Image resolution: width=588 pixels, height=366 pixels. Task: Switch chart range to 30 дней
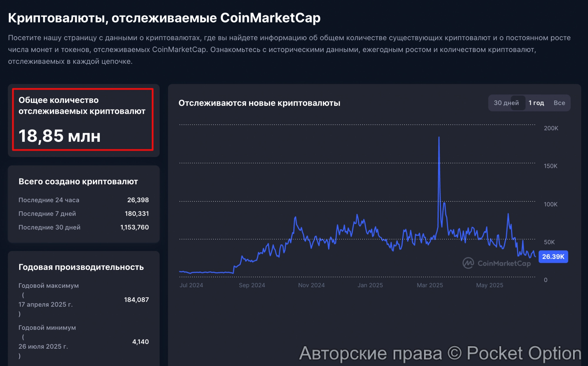[506, 103]
